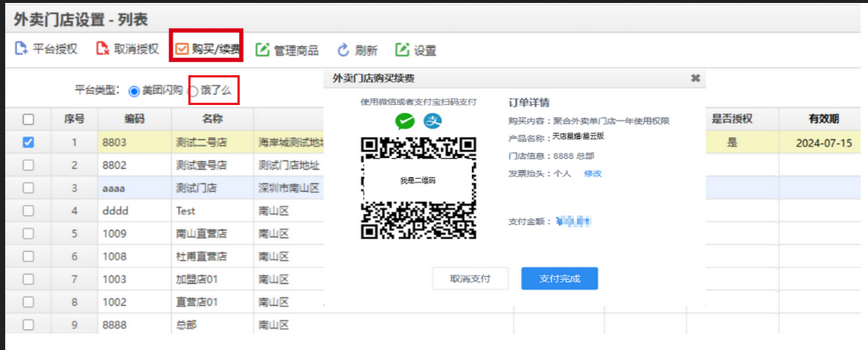
Task: Click the 名称 column header
Action: pos(213,119)
